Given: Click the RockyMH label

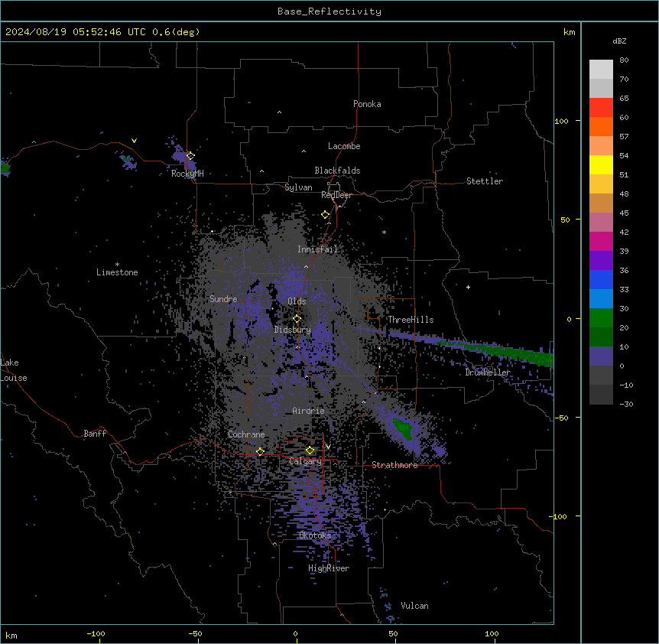Looking at the screenshot, I should click(187, 174).
